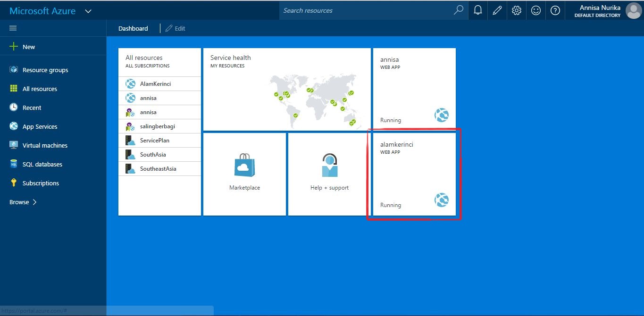Expand the Microsoft Azure dropdown chevron

tap(88, 11)
